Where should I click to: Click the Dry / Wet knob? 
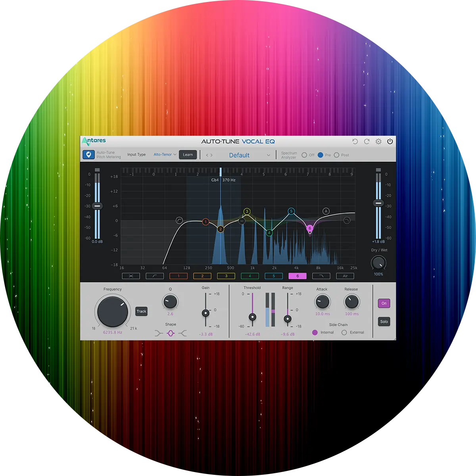[x=378, y=263]
